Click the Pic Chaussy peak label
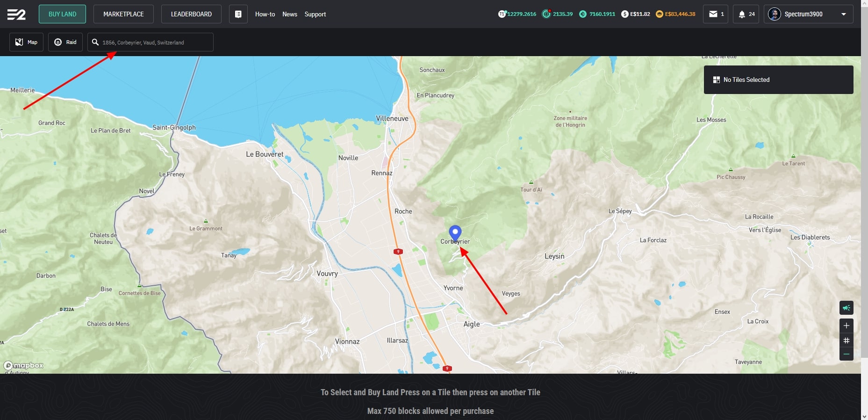This screenshot has height=420, width=868. coord(731,177)
